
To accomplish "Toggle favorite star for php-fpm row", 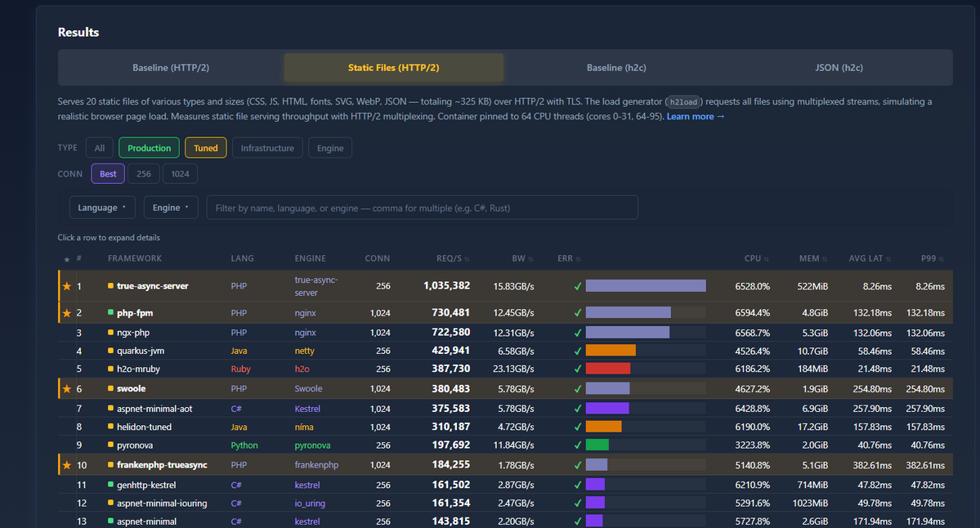I will pyautogui.click(x=67, y=313).
